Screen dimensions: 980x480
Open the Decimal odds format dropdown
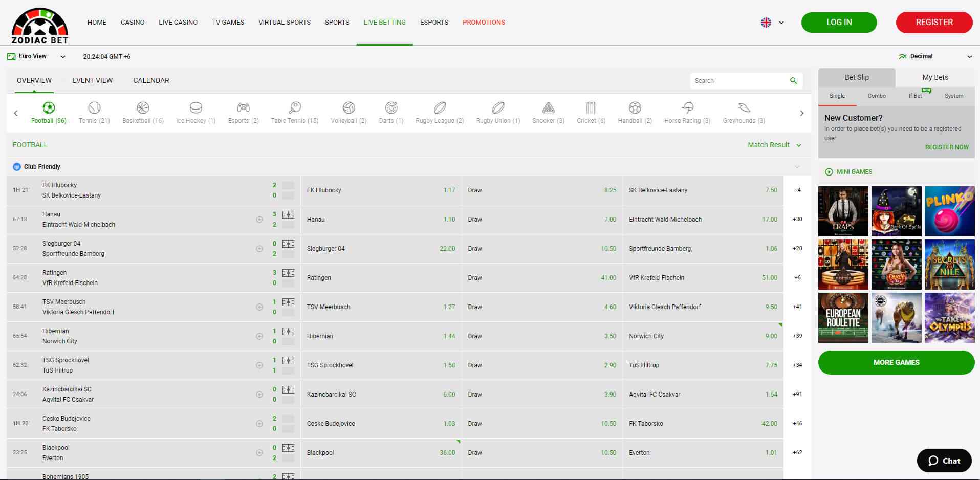(935, 56)
